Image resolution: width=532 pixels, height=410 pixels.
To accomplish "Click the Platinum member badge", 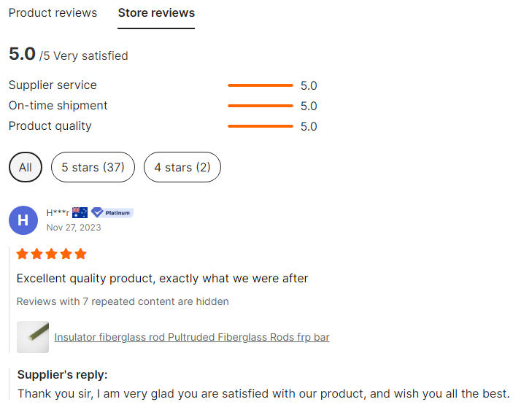I will pyautogui.click(x=112, y=212).
